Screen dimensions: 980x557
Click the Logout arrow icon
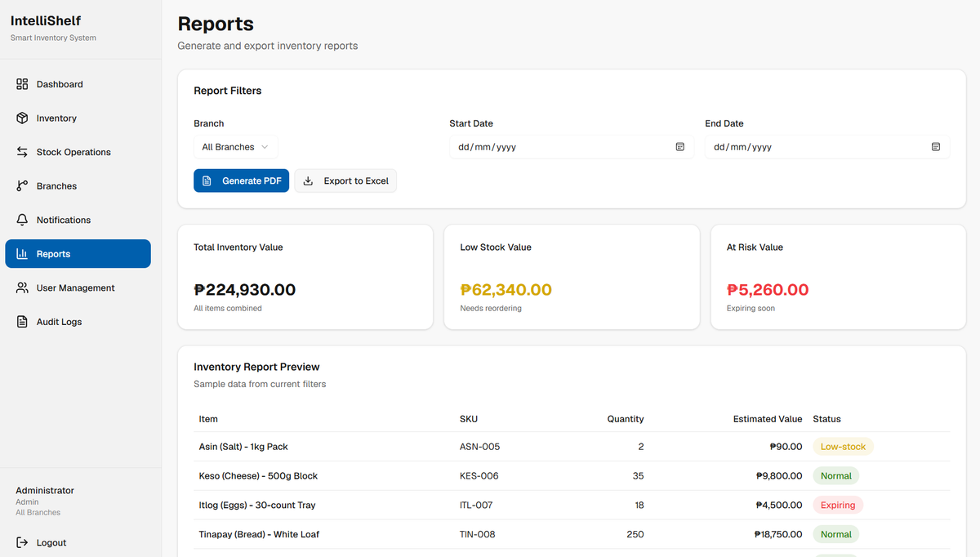(x=22, y=542)
